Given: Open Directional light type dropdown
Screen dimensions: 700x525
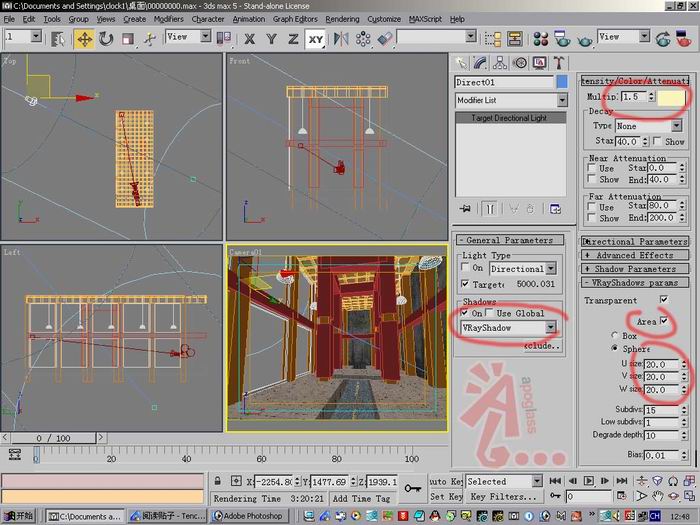Looking at the screenshot, I should tap(523, 268).
